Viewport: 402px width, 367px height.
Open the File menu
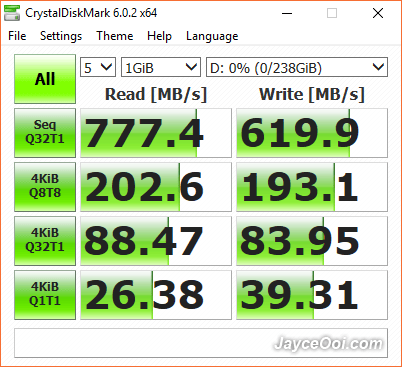point(17,36)
